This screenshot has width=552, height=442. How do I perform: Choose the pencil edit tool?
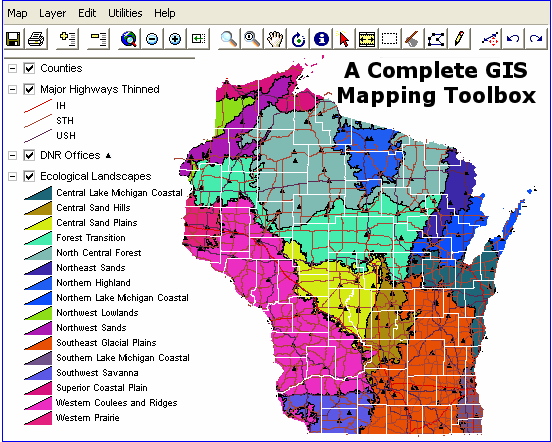tap(459, 38)
